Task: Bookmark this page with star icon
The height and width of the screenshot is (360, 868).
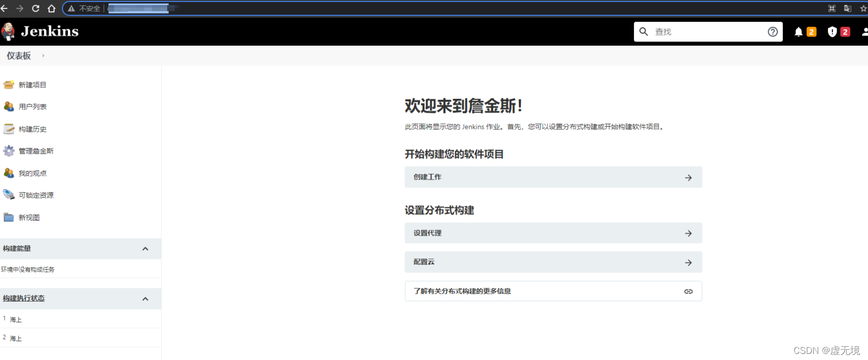Action: pyautogui.click(x=863, y=8)
